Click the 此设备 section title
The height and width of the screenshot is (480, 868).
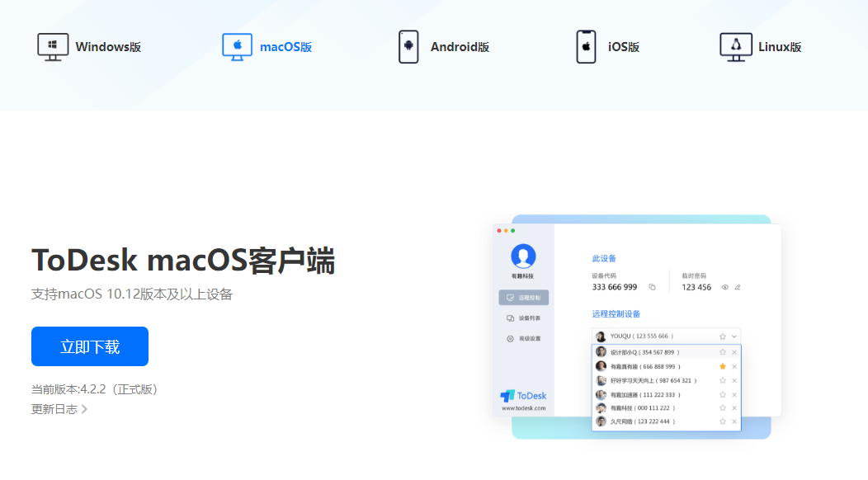(x=604, y=258)
